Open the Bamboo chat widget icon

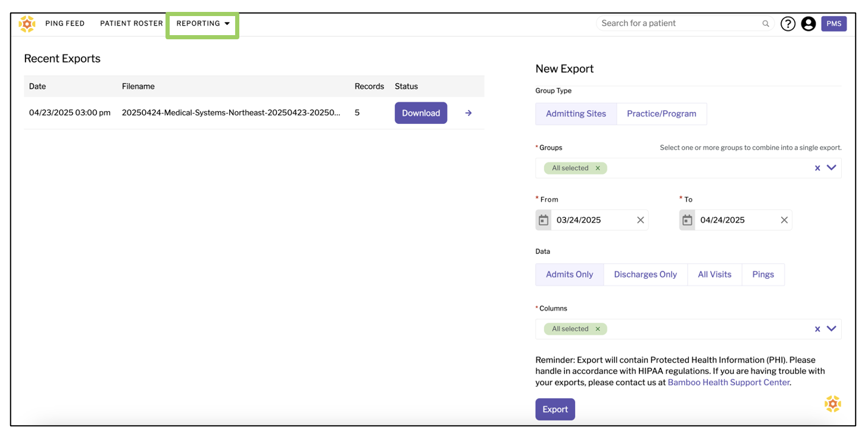[x=832, y=404]
